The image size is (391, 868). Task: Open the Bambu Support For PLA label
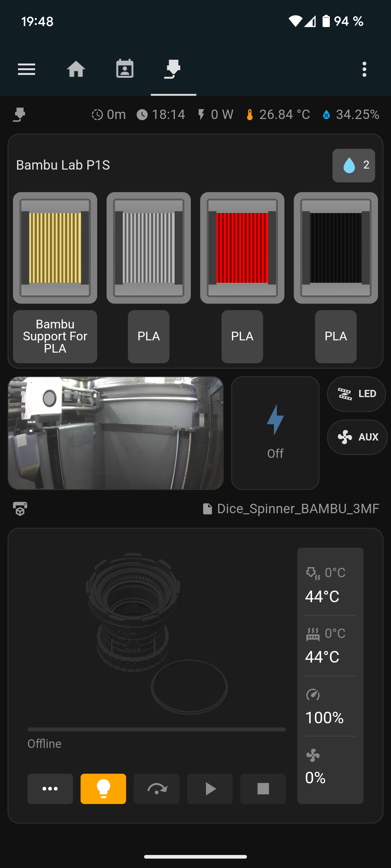(55, 336)
